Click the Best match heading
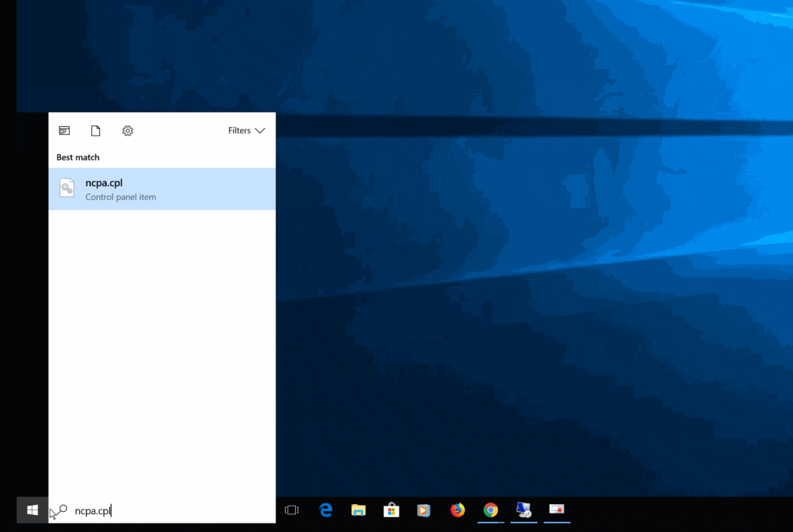This screenshot has height=532, width=793. click(x=78, y=157)
